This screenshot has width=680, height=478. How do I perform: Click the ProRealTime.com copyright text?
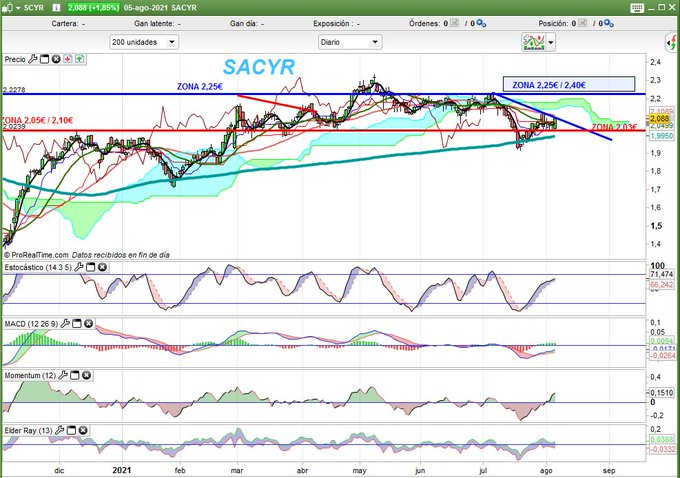click(37, 255)
